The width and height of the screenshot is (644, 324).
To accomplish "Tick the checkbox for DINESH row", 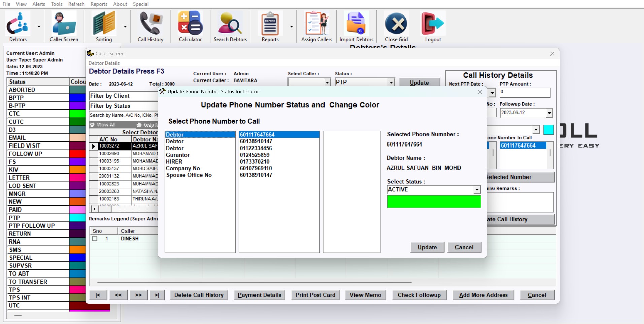I will (x=95, y=239).
